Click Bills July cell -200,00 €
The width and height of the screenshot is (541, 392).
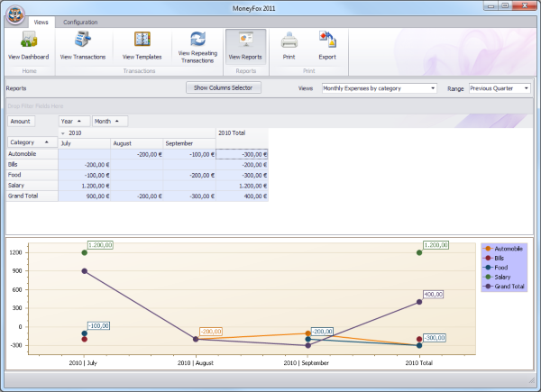click(x=84, y=165)
